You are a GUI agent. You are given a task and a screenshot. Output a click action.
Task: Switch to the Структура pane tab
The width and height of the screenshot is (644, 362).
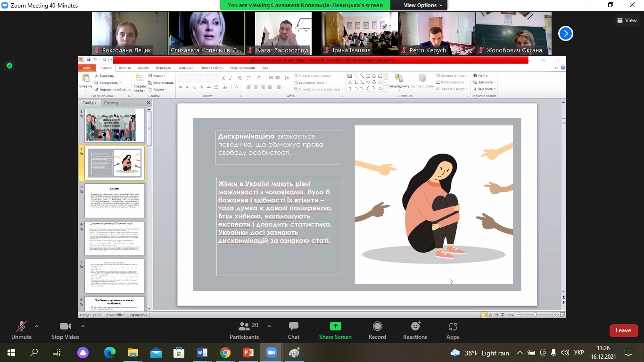pos(113,103)
